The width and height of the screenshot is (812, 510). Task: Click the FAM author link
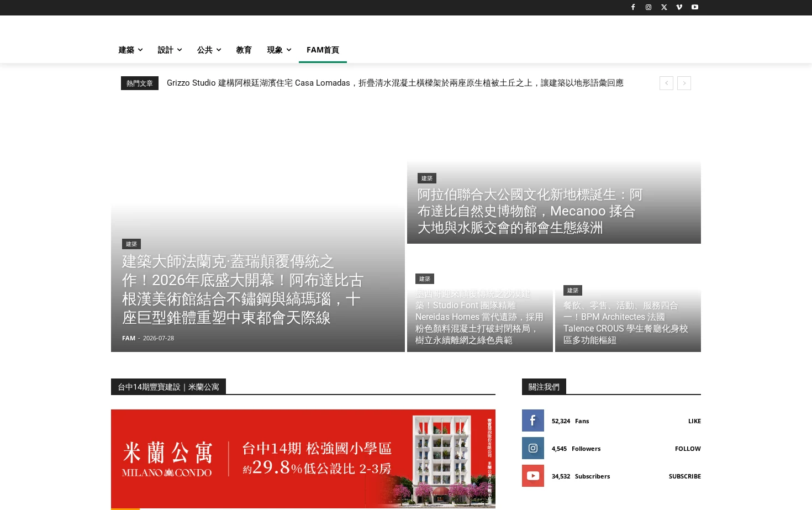(x=129, y=338)
